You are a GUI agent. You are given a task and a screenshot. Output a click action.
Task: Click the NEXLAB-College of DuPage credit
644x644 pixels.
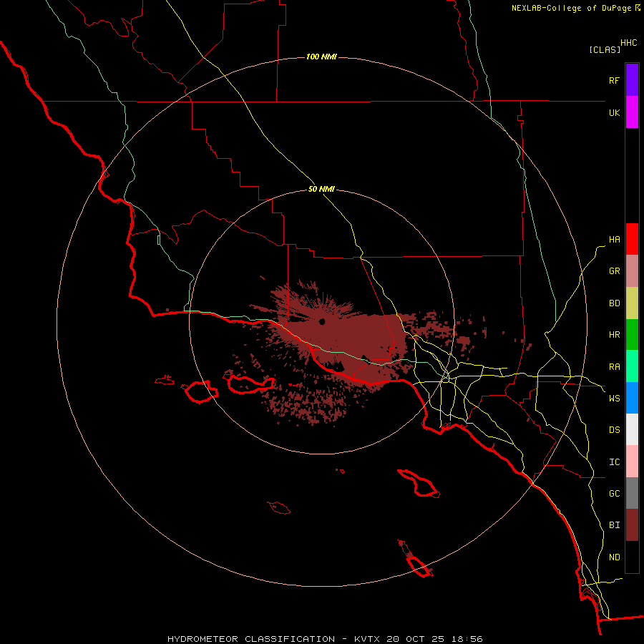click(x=571, y=8)
